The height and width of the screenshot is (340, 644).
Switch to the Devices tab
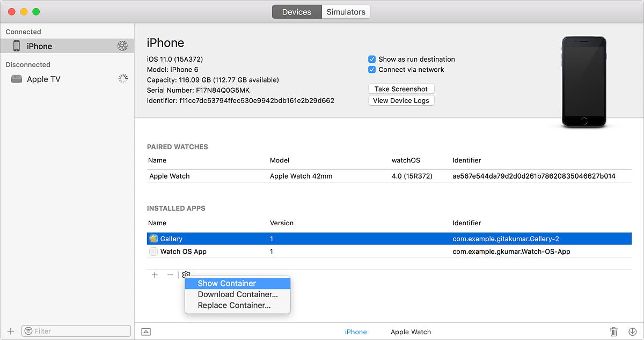(x=297, y=12)
